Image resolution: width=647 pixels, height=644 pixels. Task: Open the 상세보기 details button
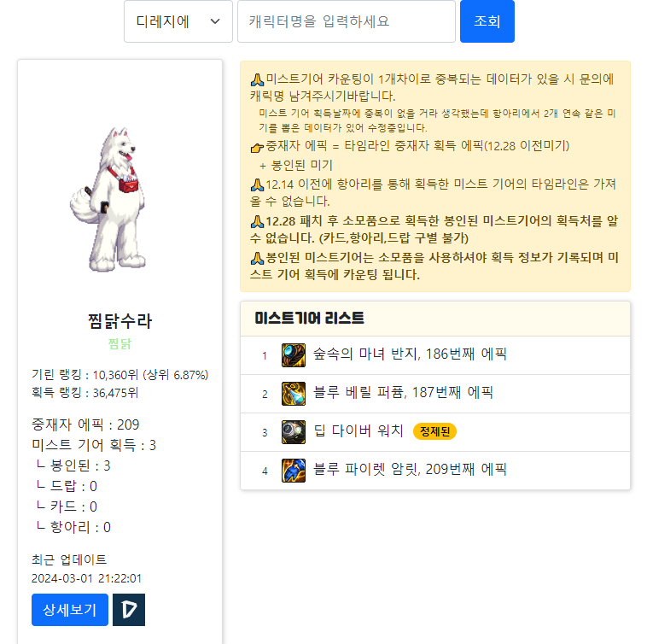coord(70,610)
